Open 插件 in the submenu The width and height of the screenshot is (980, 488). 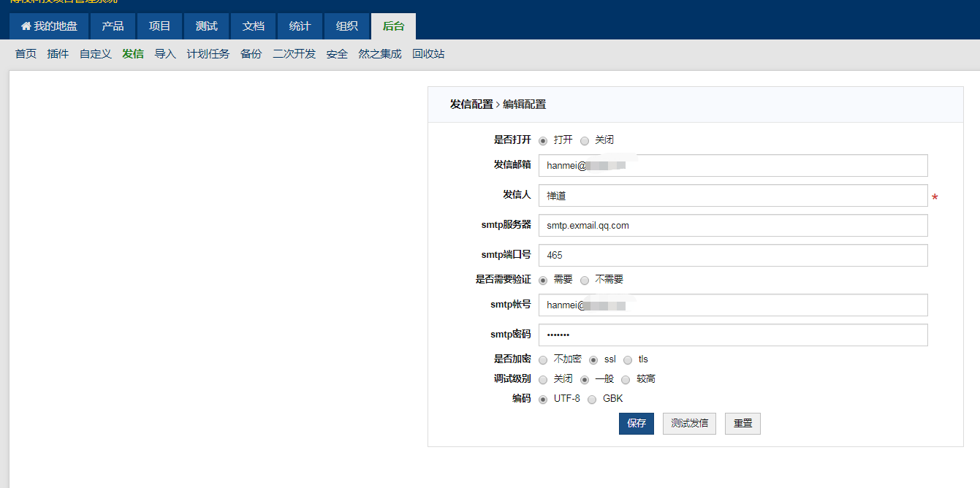58,54
